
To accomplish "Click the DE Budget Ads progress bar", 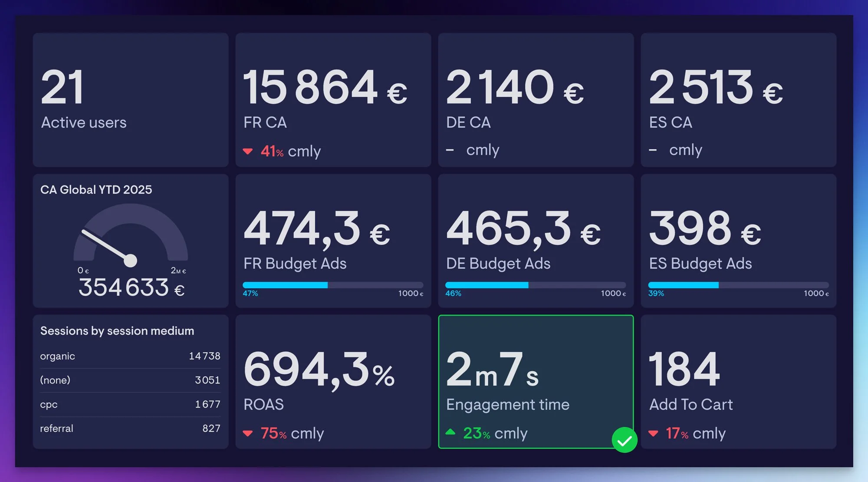I will click(x=536, y=285).
